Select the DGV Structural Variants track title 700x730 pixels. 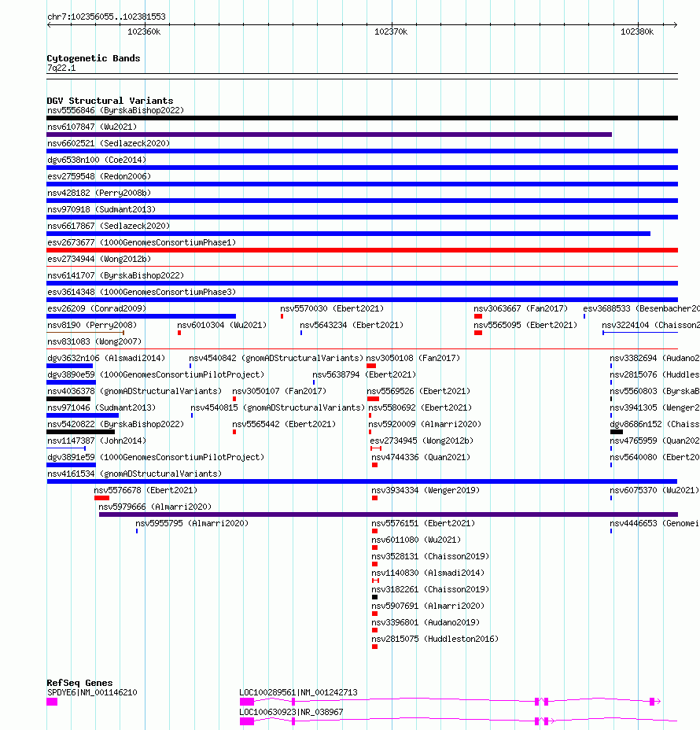click(x=110, y=101)
